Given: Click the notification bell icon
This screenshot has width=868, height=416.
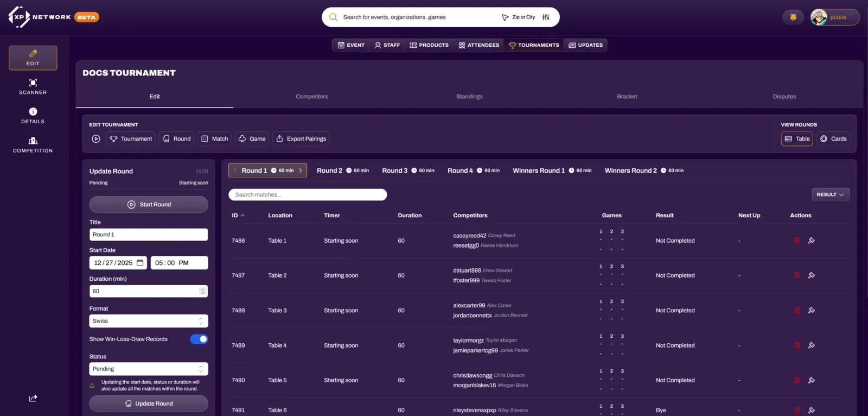Looking at the screenshot, I should (793, 17).
